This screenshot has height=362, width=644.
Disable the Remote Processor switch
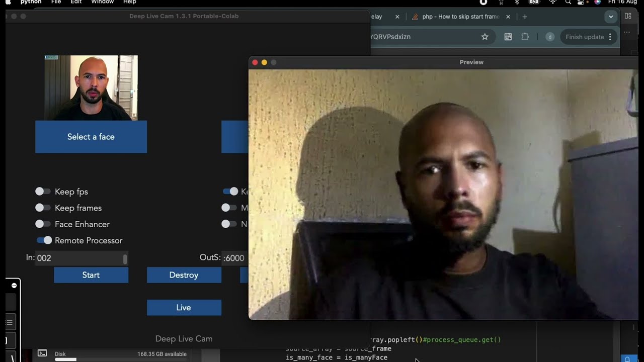[x=44, y=240]
